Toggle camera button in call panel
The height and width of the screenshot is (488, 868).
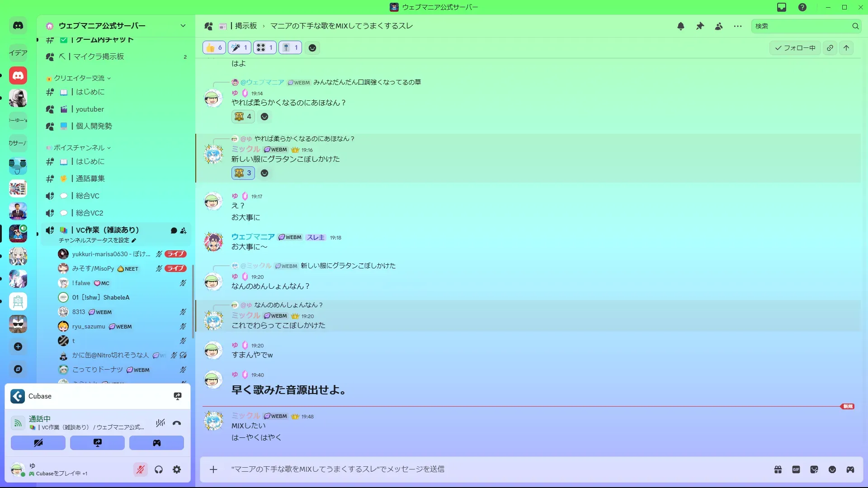[38, 443]
